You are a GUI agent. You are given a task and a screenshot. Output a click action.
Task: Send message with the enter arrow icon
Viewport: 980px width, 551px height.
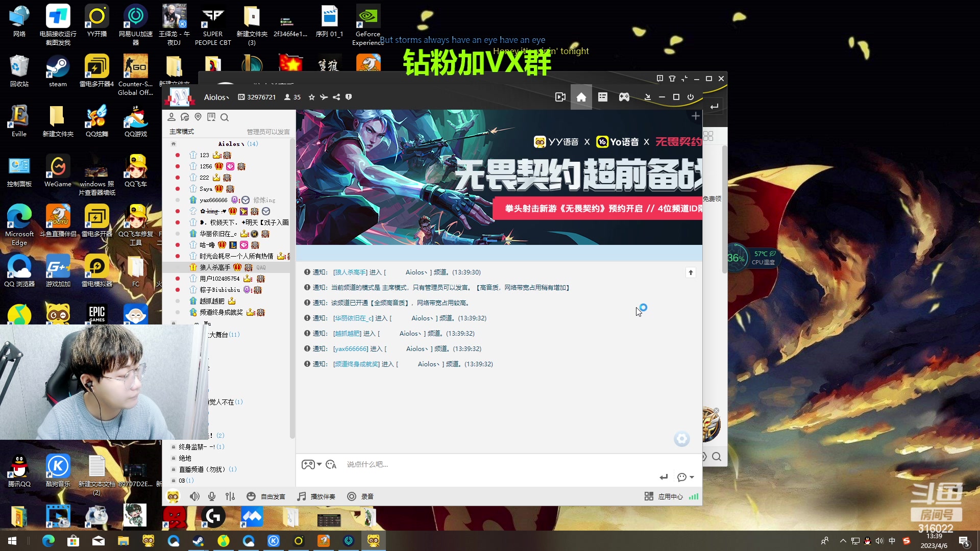tap(664, 477)
